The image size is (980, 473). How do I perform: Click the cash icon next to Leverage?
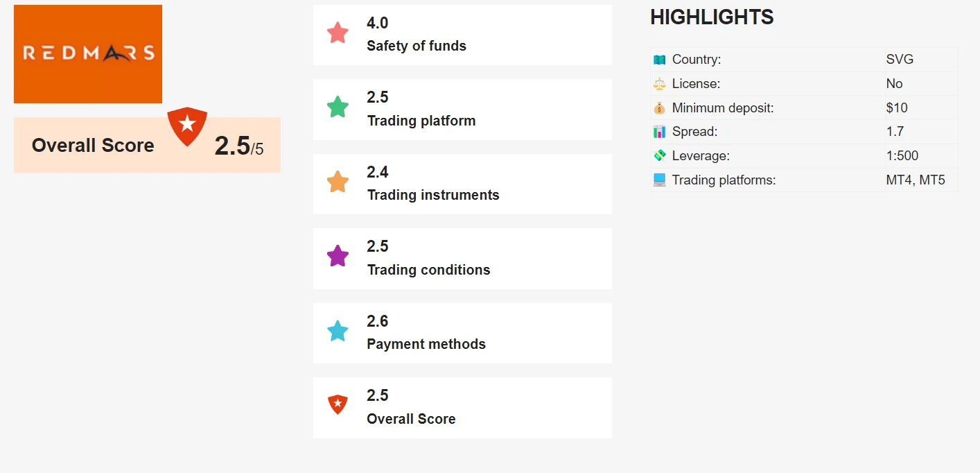659,156
